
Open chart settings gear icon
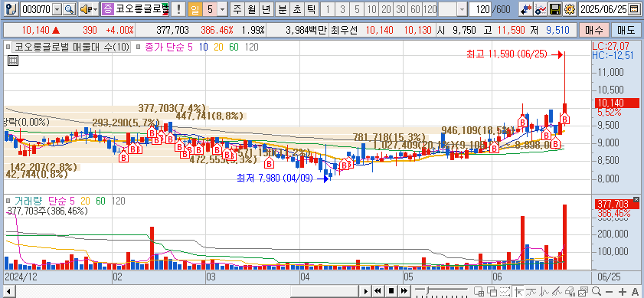(x=569, y=9)
